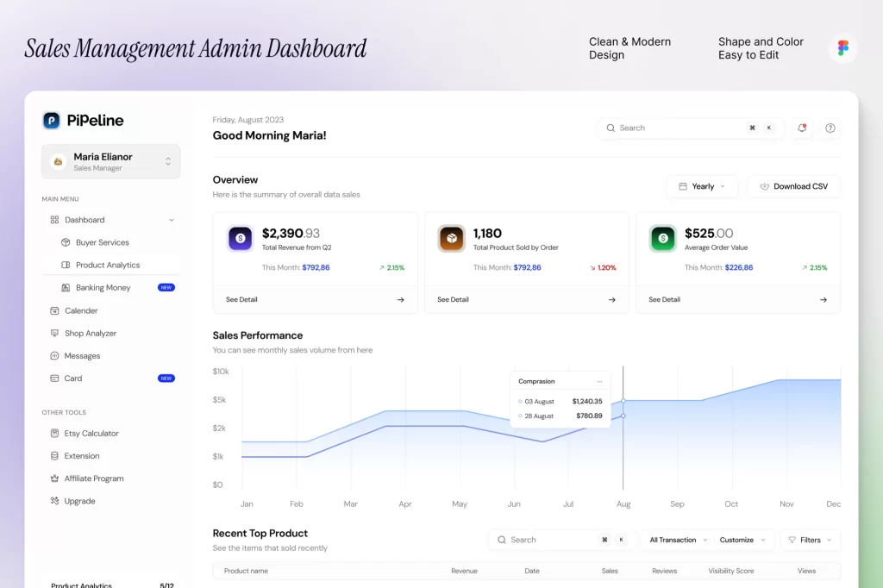Open Banking Money menu item
The image size is (883, 588).
[103, 287]
